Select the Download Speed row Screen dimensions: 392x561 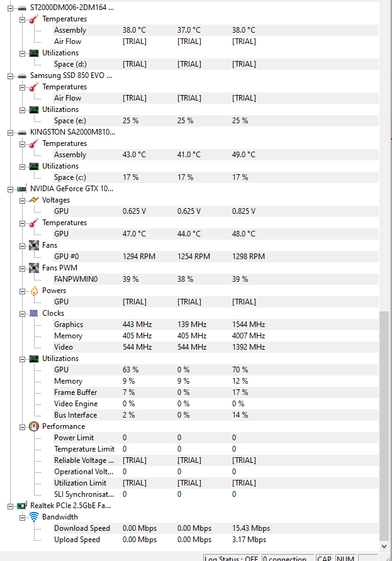point(82,528)
